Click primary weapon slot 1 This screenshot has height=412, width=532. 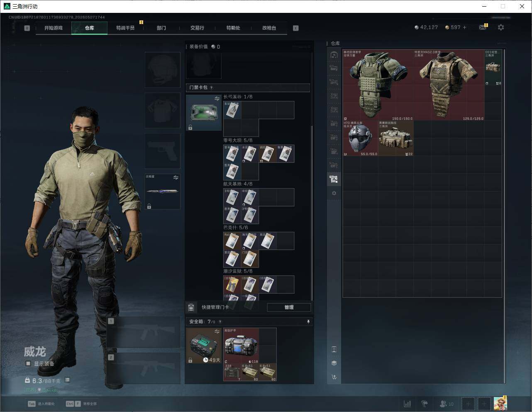click(143, 332)
